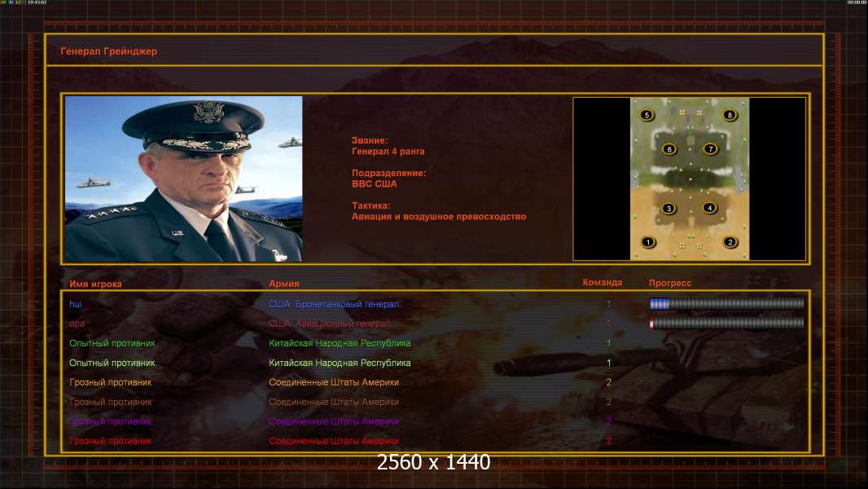Screen dimensions: 868x489
Task: Select start position 5 on the map
Action: tap(647, 115)
